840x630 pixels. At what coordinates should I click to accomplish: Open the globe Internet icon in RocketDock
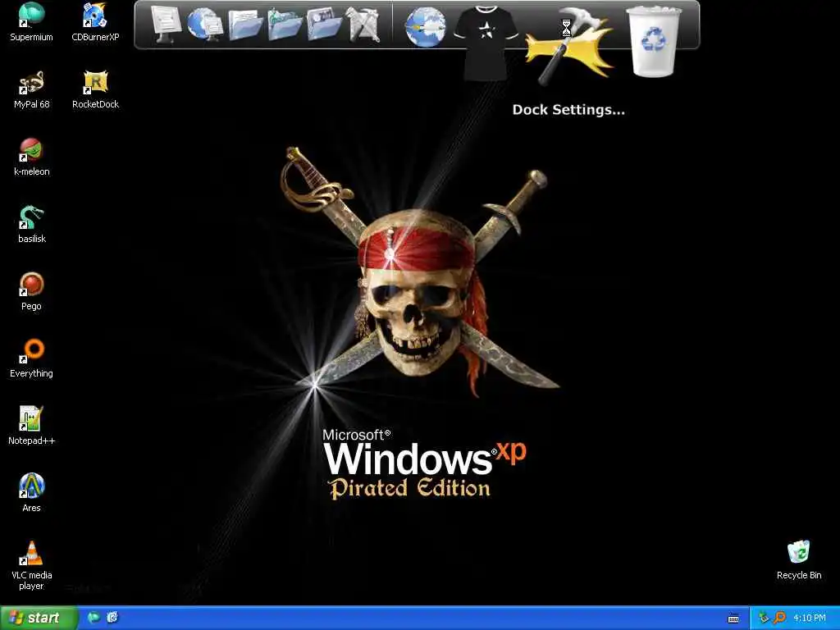426,27
